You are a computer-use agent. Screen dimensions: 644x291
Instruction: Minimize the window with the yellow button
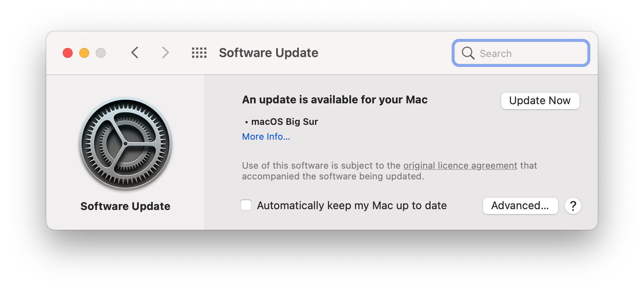click(x=84, y=53)
